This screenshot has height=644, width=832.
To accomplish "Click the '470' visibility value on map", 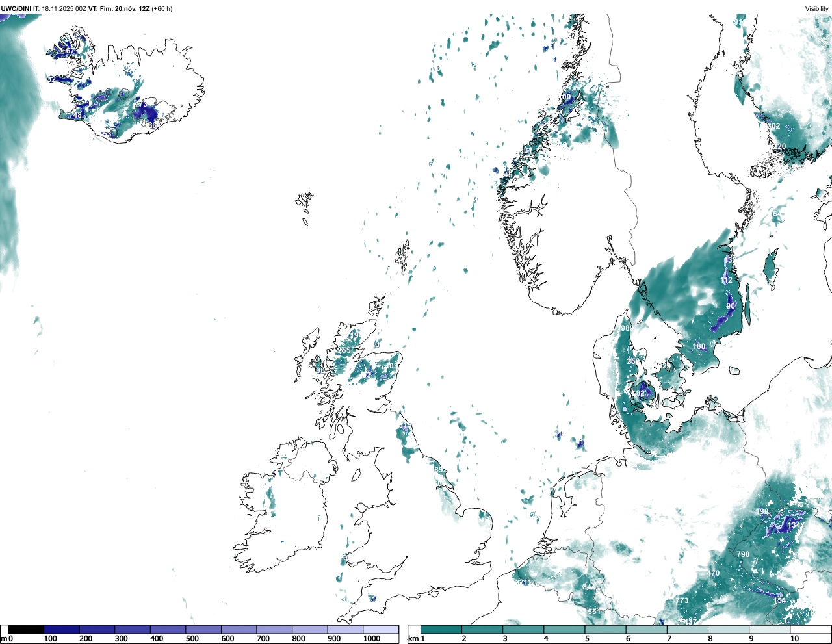I will [713, 574].
